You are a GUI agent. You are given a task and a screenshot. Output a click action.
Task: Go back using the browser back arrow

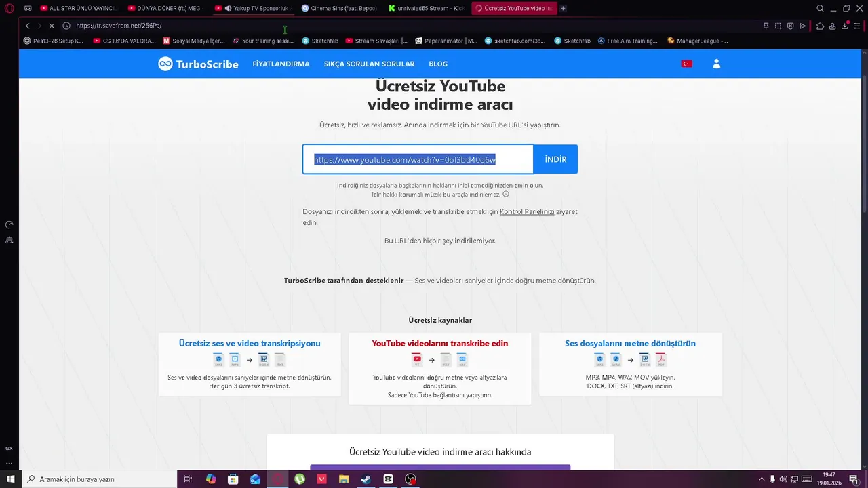[x=28, y=26]
